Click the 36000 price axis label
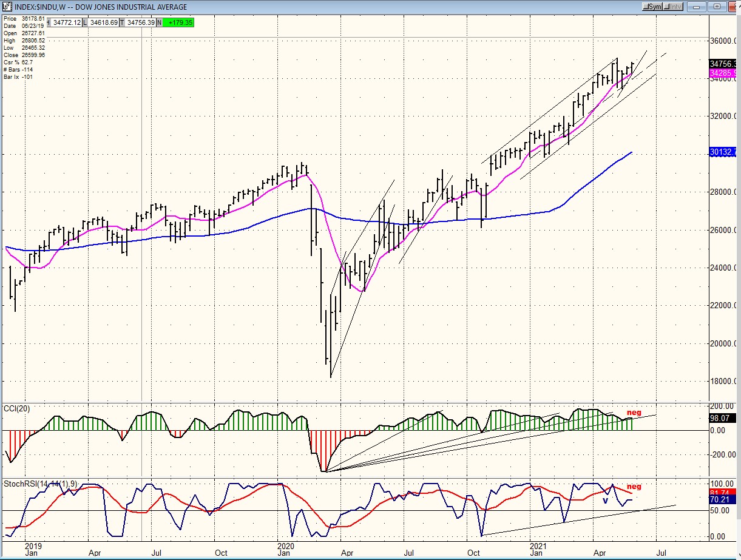 point(723,41)
